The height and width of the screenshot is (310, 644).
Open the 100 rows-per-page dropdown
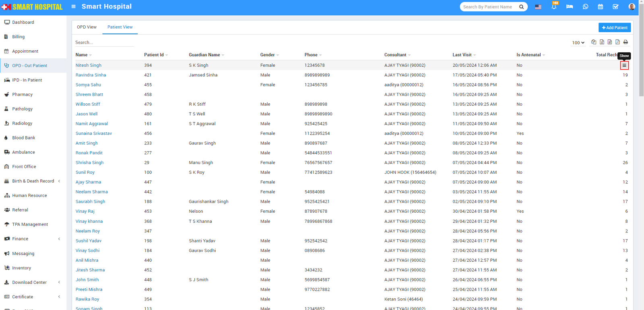tap(578, 43)
